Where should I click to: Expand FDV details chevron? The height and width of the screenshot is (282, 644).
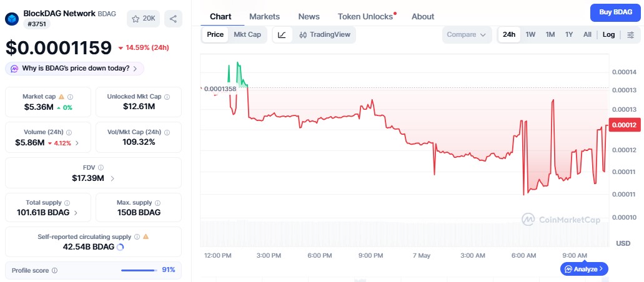coord(112,178)
